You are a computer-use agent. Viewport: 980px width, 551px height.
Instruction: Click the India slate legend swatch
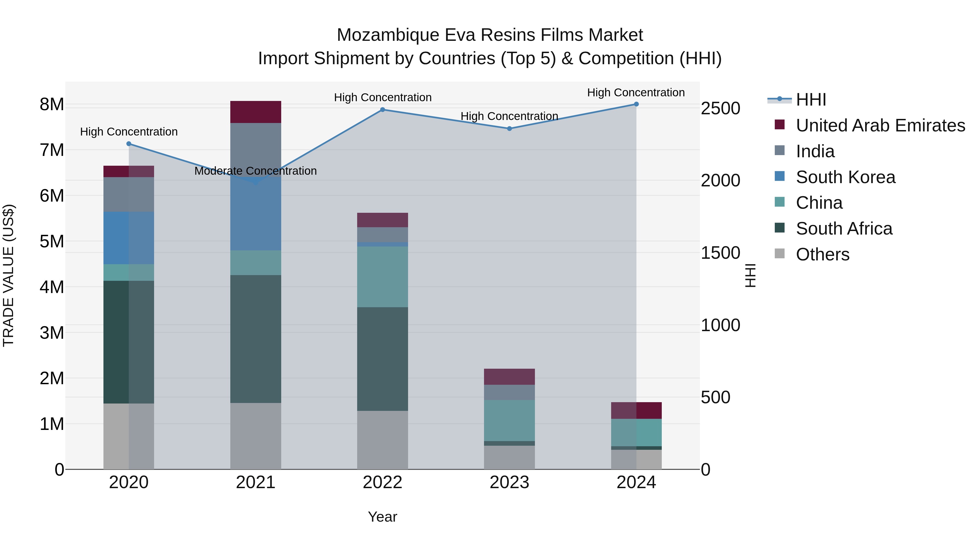click(x=780, y=150)
